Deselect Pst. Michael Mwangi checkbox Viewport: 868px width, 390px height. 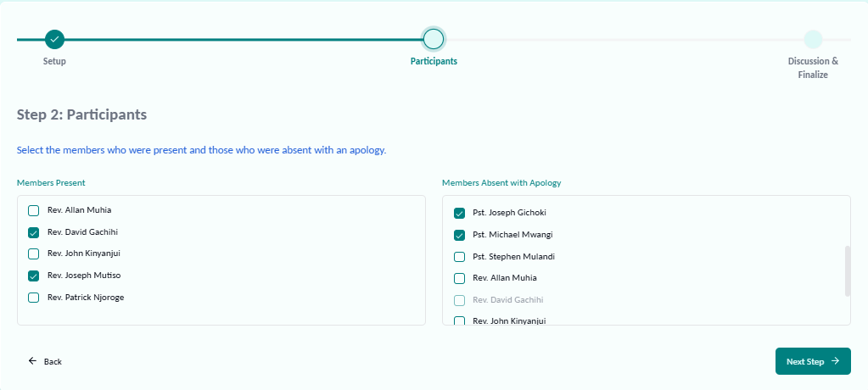tap(459, 235)
